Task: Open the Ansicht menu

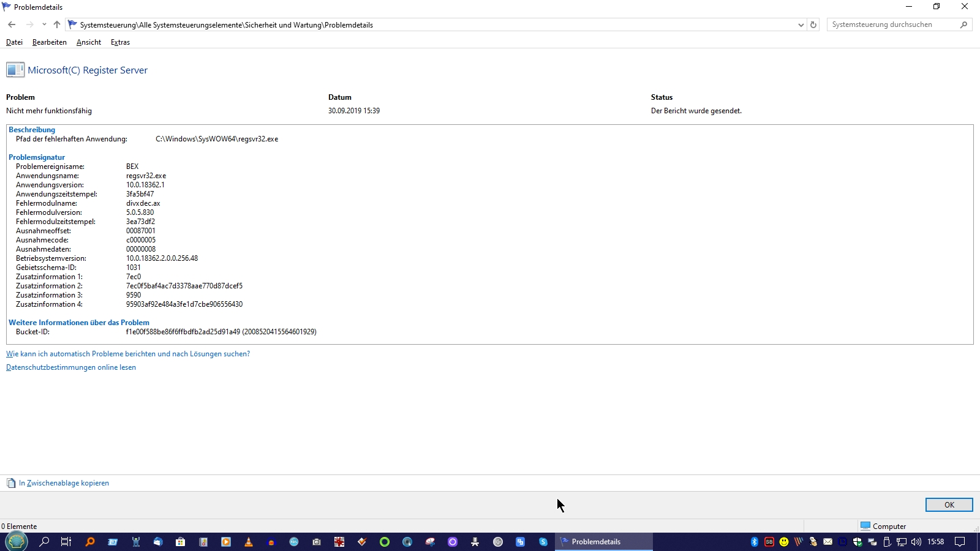Action: coord(89,42)
